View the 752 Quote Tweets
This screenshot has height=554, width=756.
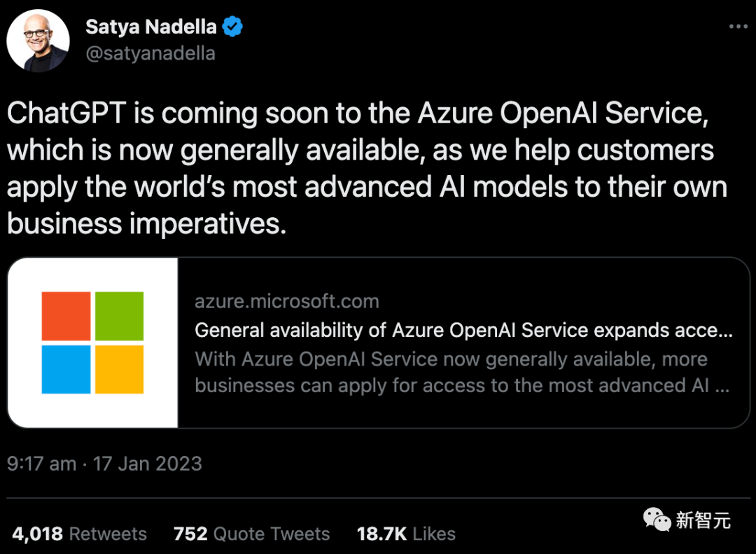[251, 534]
